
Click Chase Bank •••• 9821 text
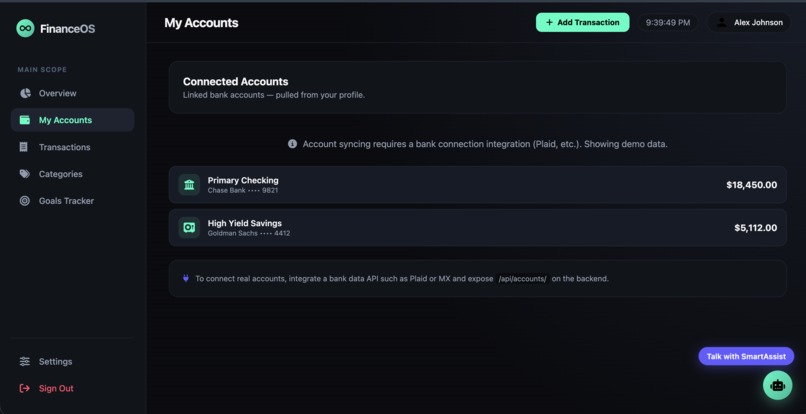(x=243, y=190)
